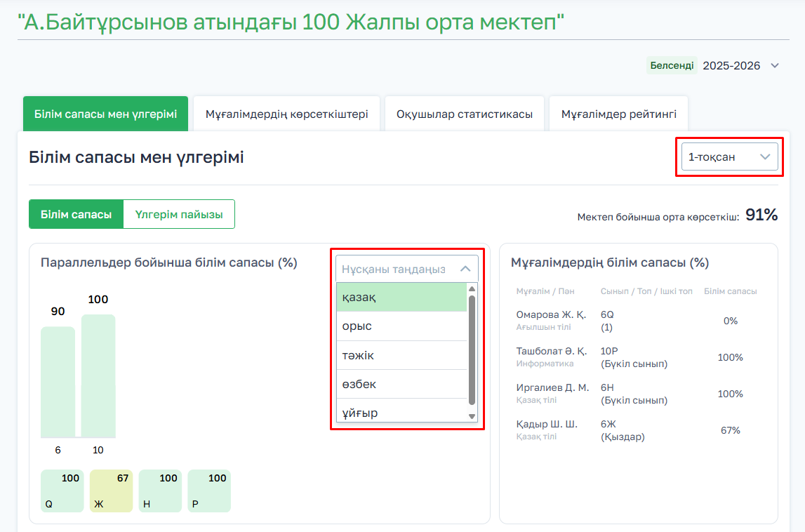Pick тәжік in the dropdown list
The width and height of the screenshot is (805, 532).
pos(401,355)
